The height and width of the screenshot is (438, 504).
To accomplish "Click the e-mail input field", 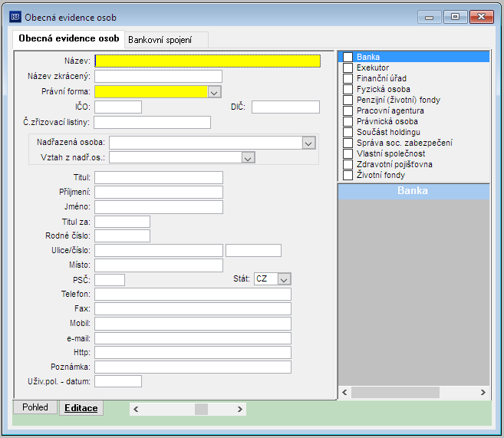I will [193, 338].
